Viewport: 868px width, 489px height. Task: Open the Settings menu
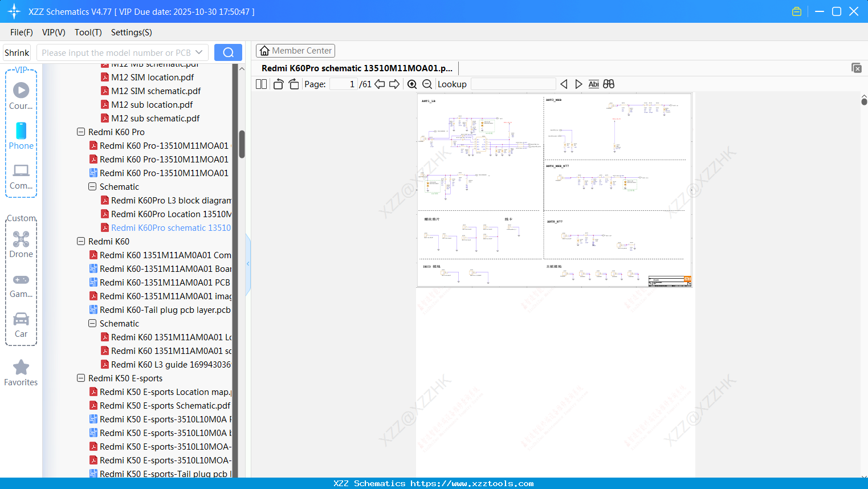[x=131, y=32]
